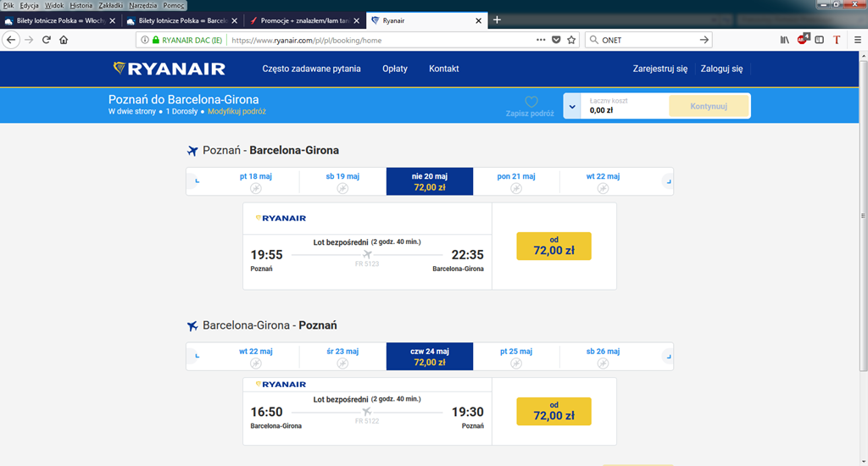Open Opłaty link in header
This screenshot has height=466, width=868.
click(x=395, y=69)
